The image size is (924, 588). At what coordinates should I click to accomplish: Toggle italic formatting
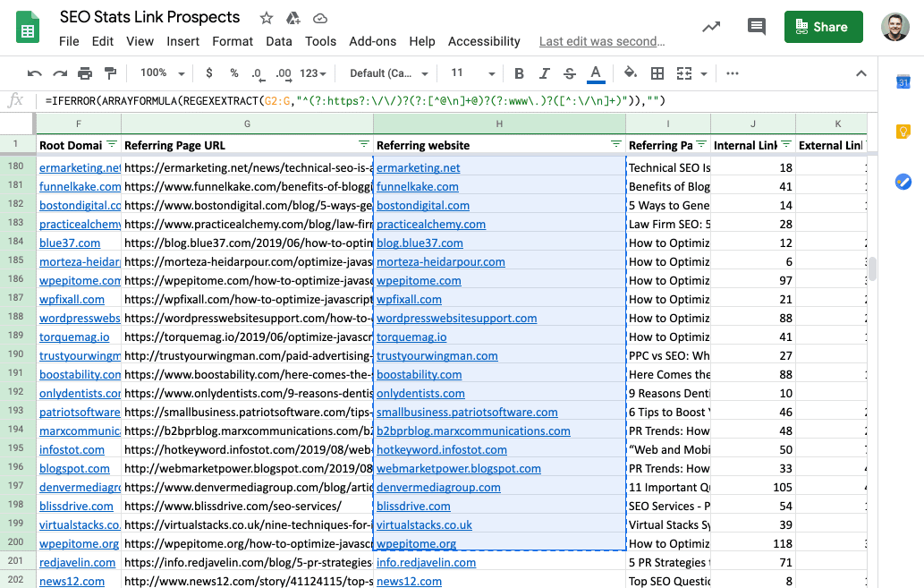coord(545,73)
